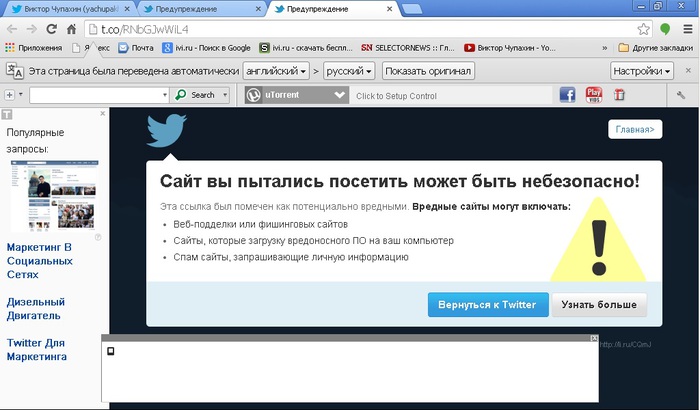Expand the uTorrent control chevron
Image resolution: width=700 pixels, height=410 pixels.
pos(340,95)
